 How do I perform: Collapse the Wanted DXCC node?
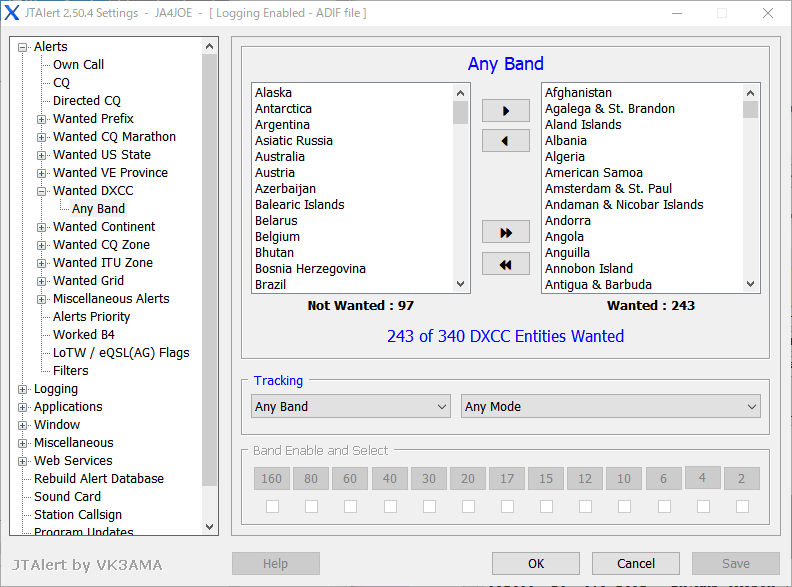click(x=41, y=191)
